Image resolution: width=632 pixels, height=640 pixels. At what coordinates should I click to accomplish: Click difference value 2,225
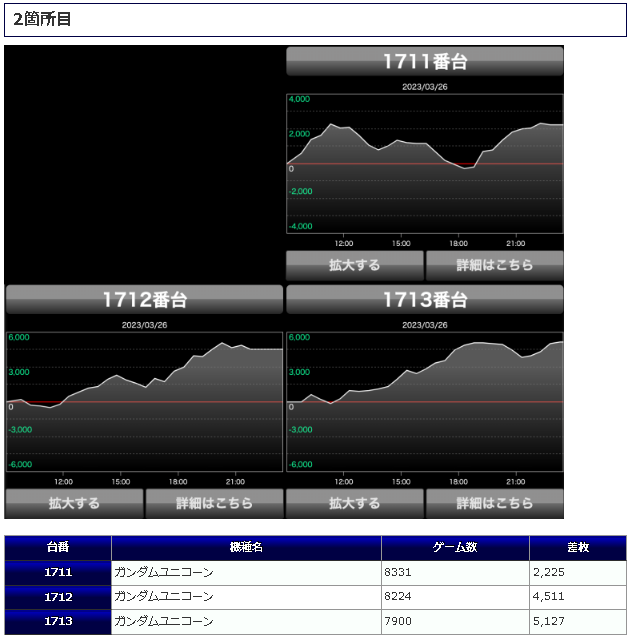(549, 573)
